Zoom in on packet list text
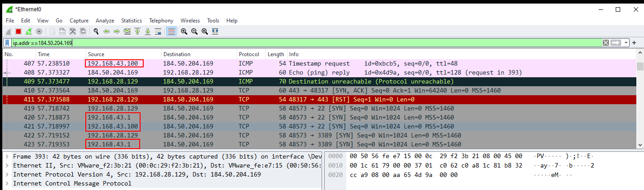Image resolution: width=644 pixels, height=190 pixels. [184, 31]
